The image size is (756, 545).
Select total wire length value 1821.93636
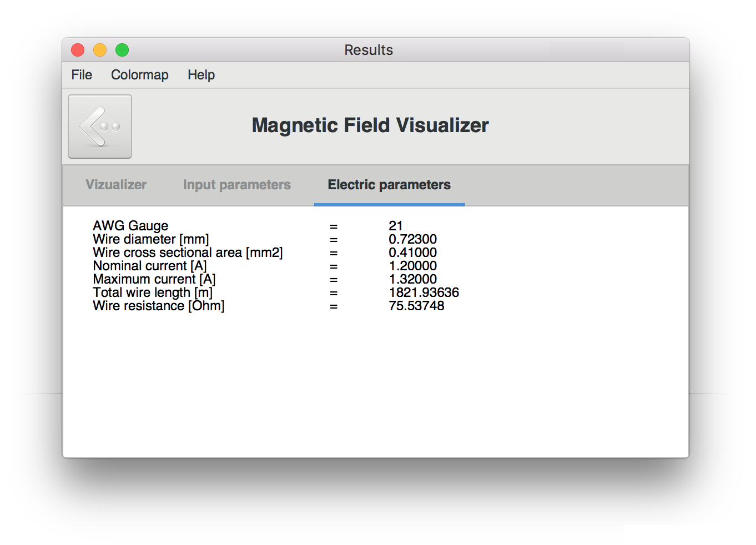(x=424, y=292)
